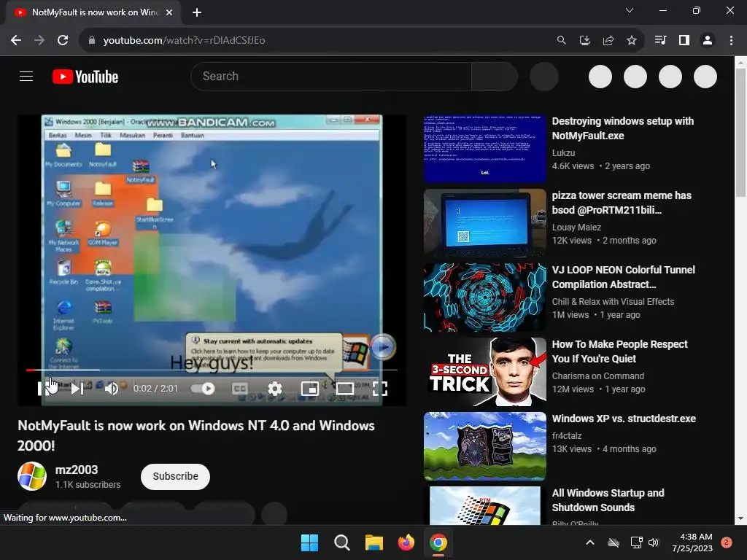Open the mz2003 channel avatar
The height and width of the screenshot is (560, 747).
click(x=32, y=476)
